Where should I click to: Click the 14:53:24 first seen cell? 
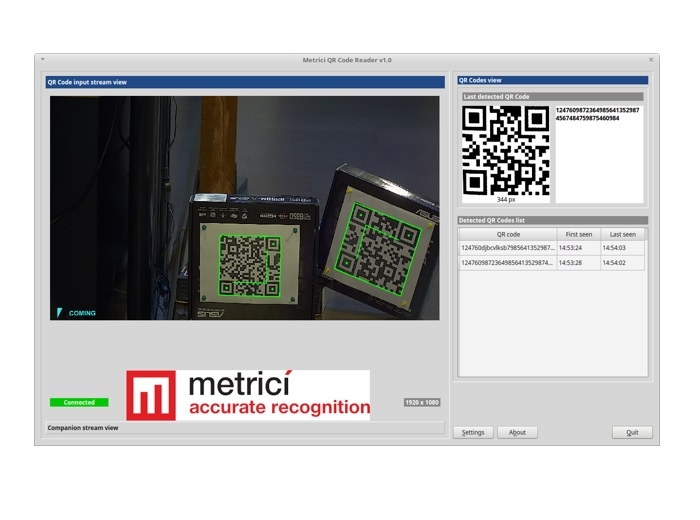[578, 248]
